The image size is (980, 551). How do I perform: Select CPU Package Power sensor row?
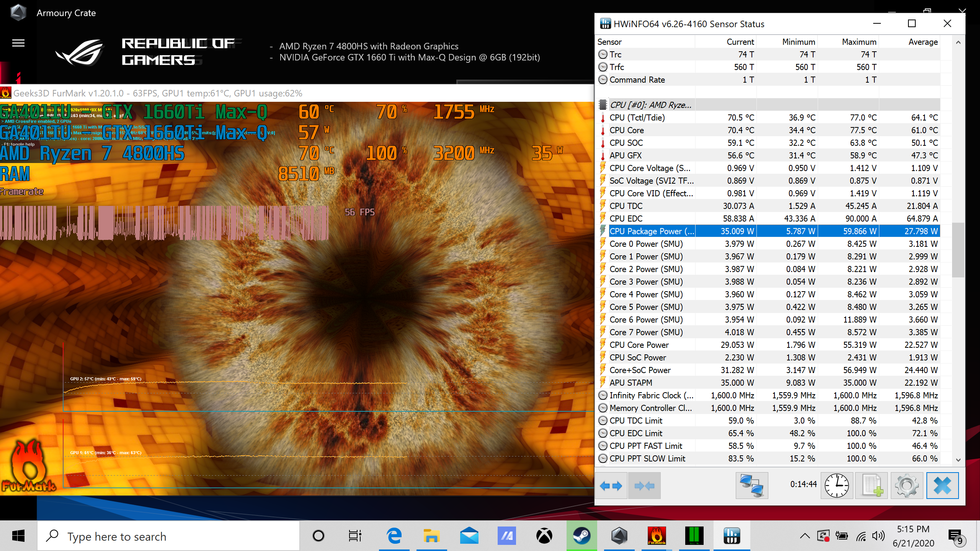click(x=768, y=231)
